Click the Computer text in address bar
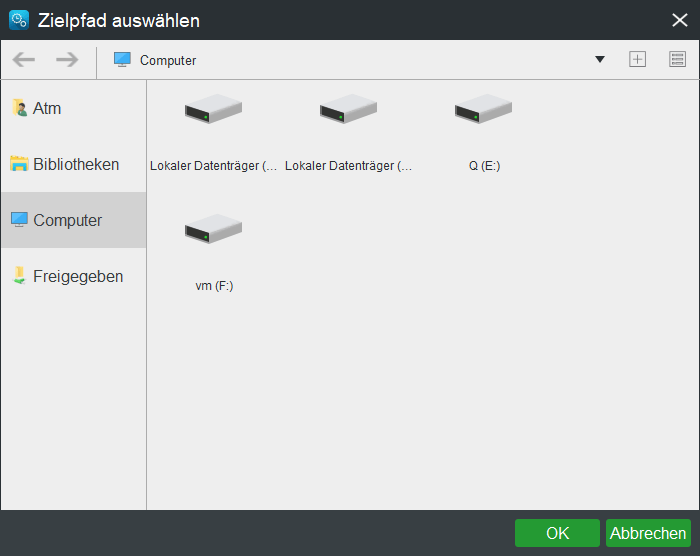This screenshot has width=700, height=556. tap(168, 61)
